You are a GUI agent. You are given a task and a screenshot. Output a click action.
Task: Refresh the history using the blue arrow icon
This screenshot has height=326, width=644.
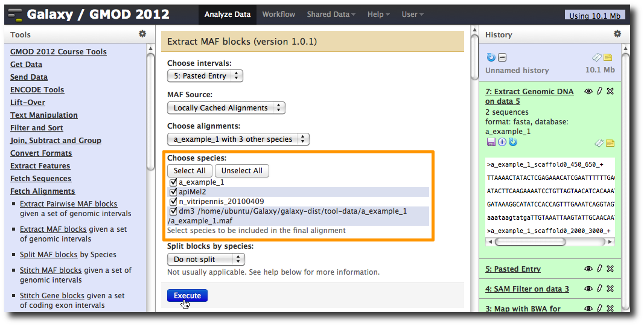click(491, 57)
